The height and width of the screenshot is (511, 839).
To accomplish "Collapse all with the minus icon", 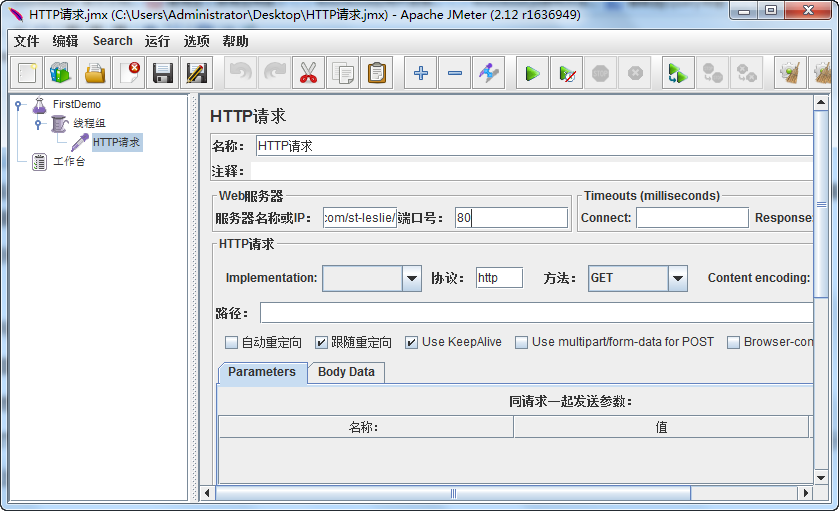I will click(454, 73).
